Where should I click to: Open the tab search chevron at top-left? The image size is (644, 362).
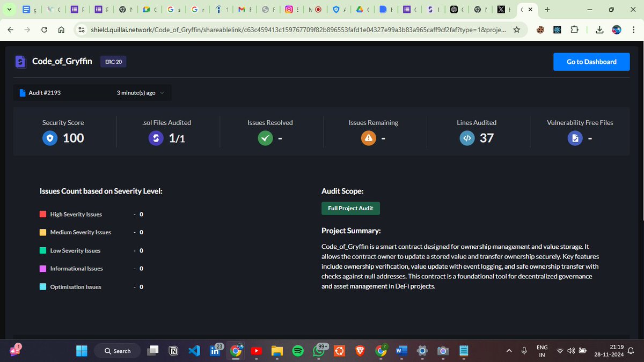[x=9, y=10]
